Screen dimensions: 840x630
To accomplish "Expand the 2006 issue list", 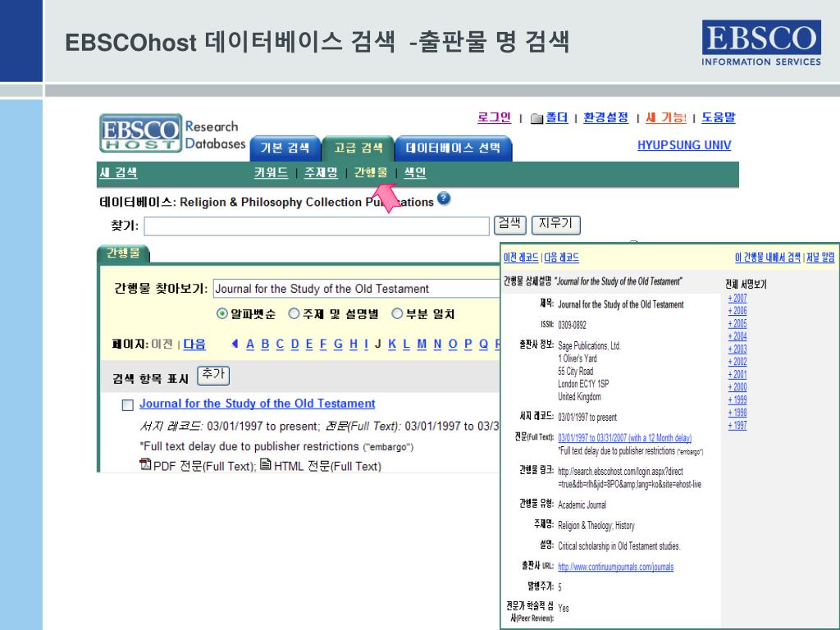I will (737, 311).
